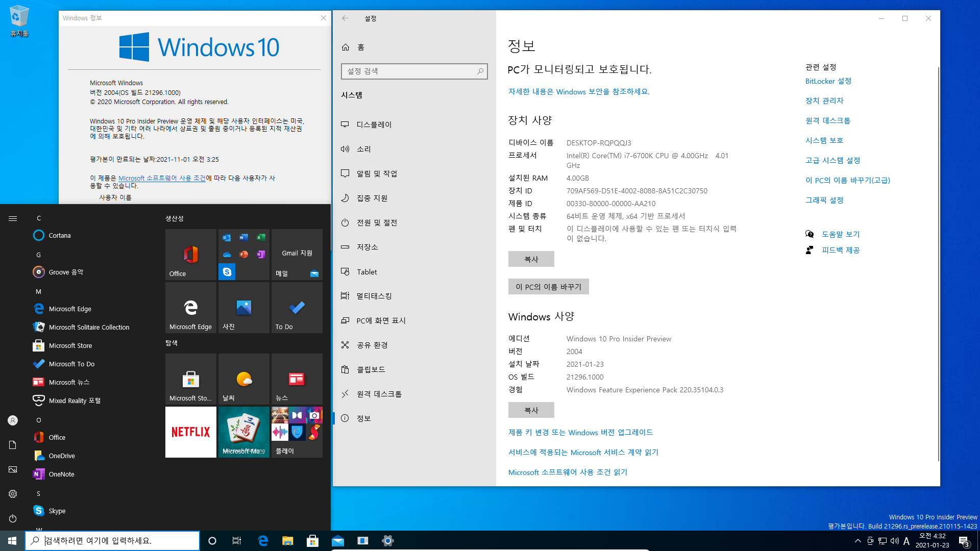The width and height of the screenshot is (980, 551).
Task: Open 제품 키 변경 또는 Windows 버전 업그레이드 link
Action: [x=580, y=433]
